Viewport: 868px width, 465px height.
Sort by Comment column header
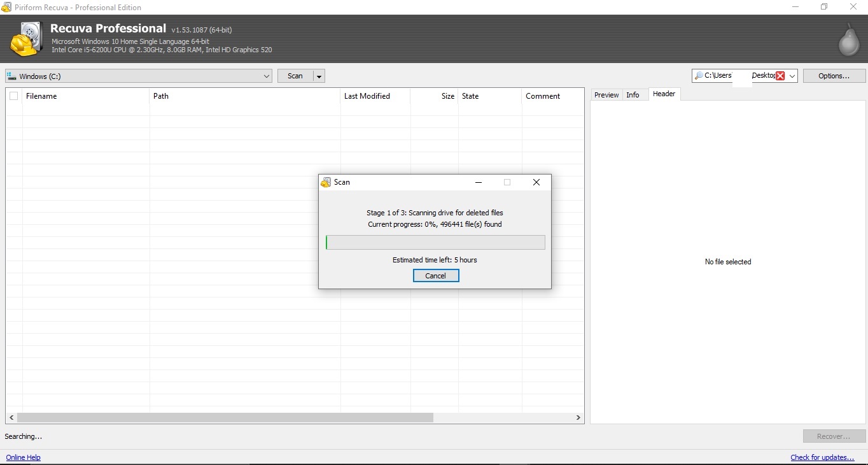coord(552,96)
